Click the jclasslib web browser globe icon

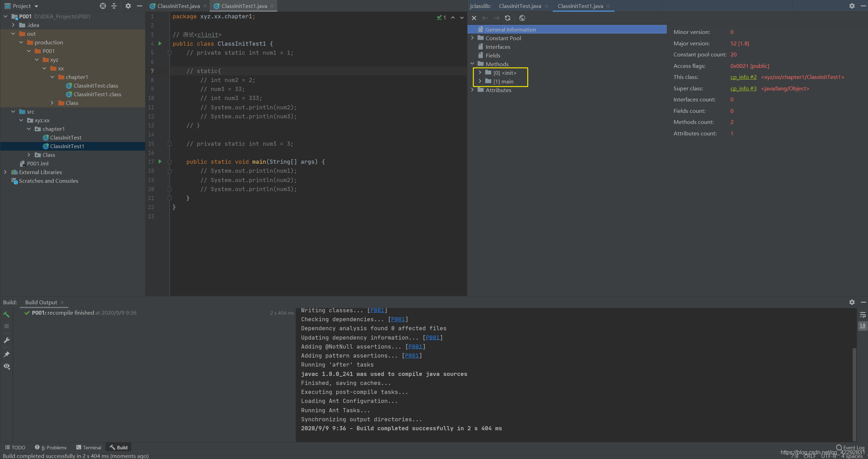point(522,18)
